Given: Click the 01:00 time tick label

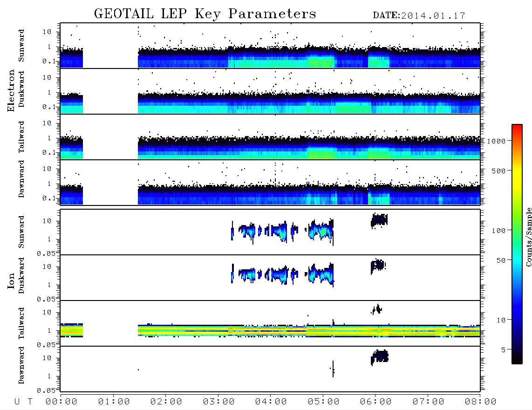Looking at the screenshot, I should click(114, 402).
